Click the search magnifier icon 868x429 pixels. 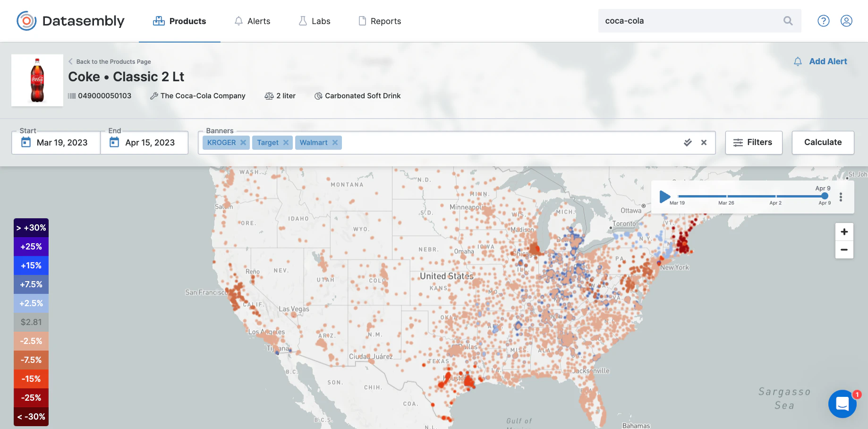tap(788, 21)
